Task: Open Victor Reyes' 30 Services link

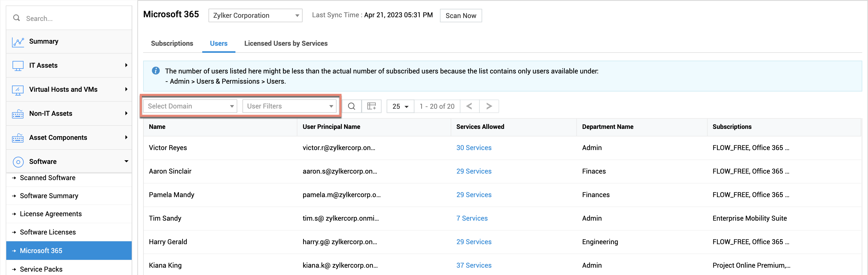Action: pos(474,148)
